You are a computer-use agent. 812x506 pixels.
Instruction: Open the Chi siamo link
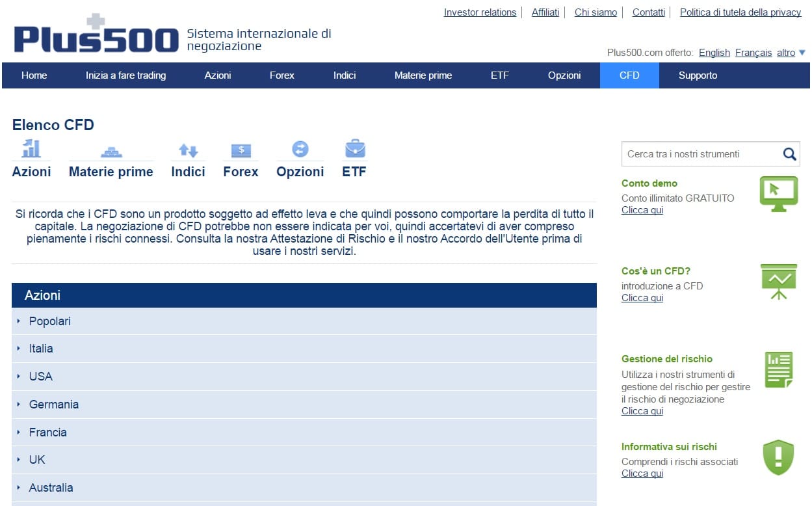(x=596, y=12)
